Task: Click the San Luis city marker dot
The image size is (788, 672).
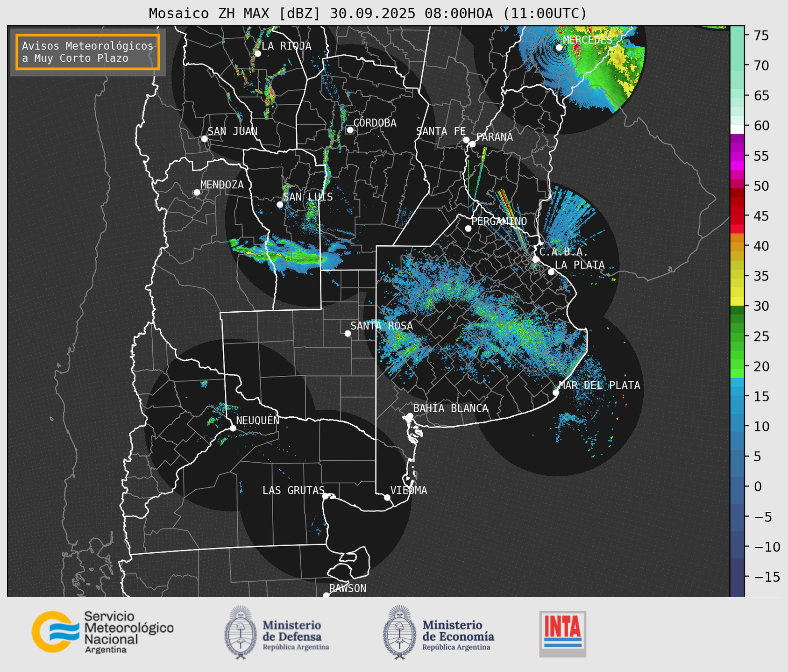Action: click(280, 204)
